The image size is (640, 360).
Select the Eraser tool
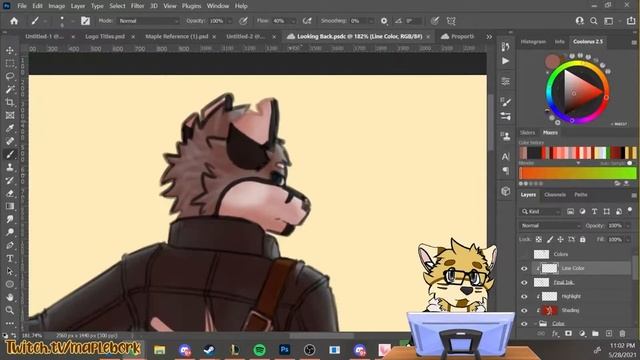point(10,193)
